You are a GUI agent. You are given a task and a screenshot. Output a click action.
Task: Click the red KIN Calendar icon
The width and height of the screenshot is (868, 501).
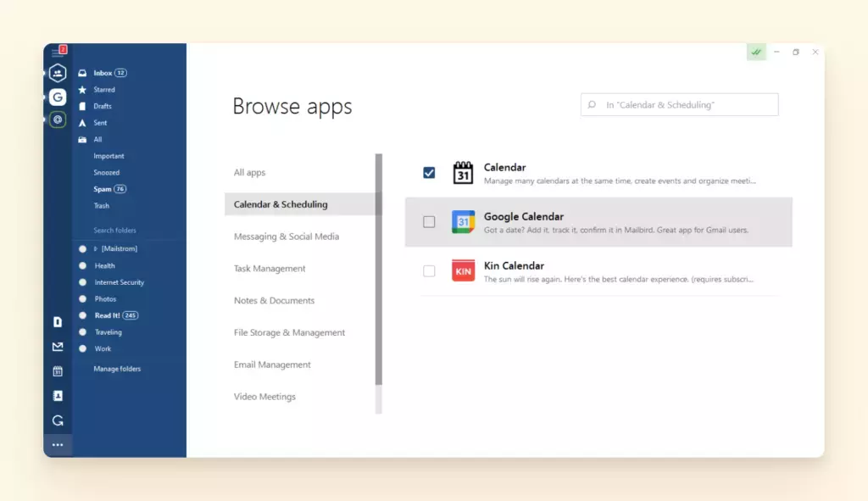463,270
